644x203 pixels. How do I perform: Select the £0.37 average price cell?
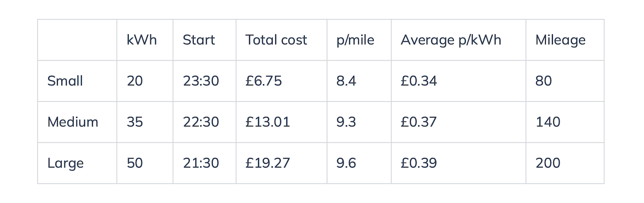419,122
